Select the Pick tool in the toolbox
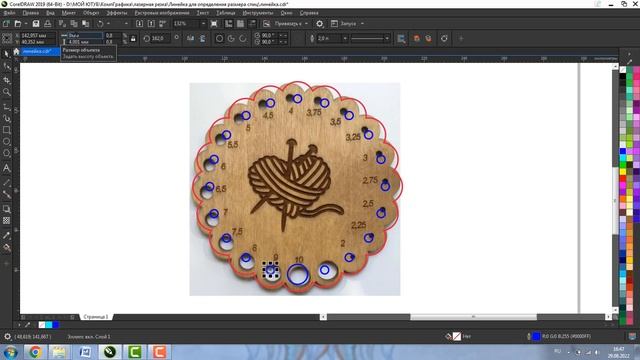This screenshot has height=360, width=640. tap(7, 53)
